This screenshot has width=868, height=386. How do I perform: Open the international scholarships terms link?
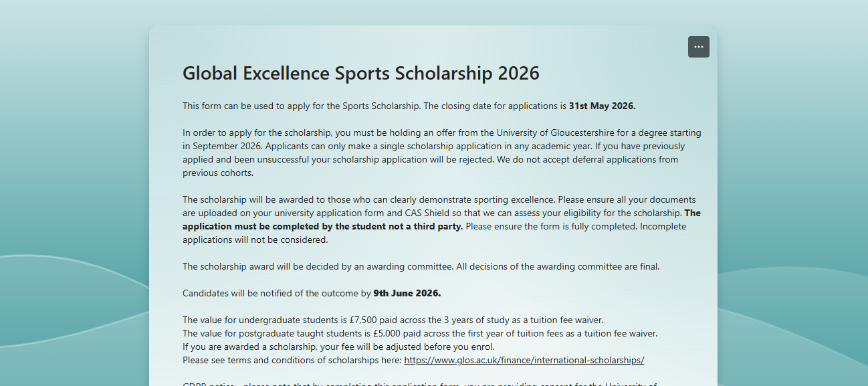pyautogui.click(x=524, y=360)
